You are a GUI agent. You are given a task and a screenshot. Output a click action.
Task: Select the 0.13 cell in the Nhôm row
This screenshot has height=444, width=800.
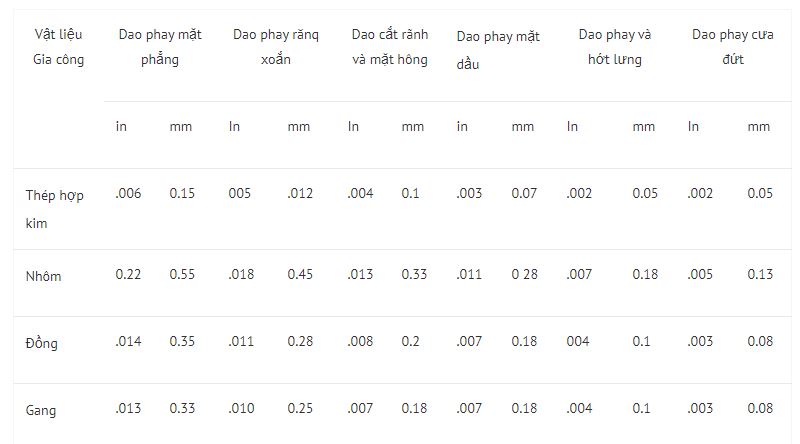tap(760, 274)
